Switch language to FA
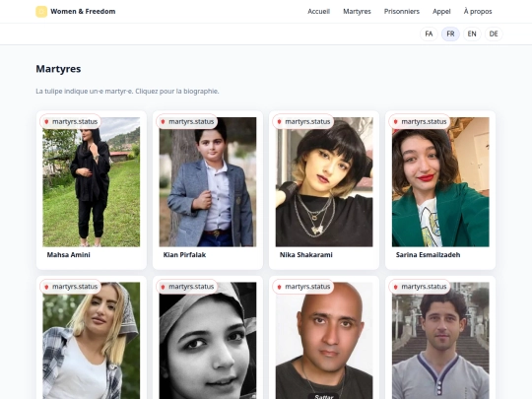 [x=429, y=33]
